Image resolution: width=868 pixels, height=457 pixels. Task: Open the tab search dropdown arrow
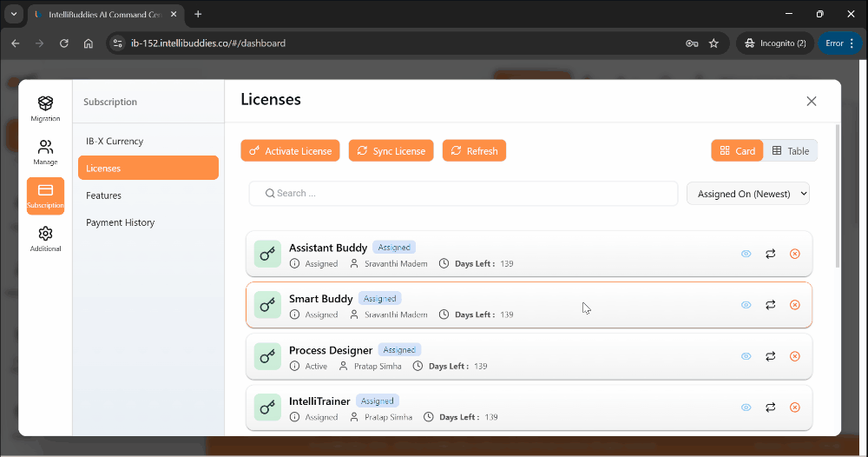click(x=14, y=15)
